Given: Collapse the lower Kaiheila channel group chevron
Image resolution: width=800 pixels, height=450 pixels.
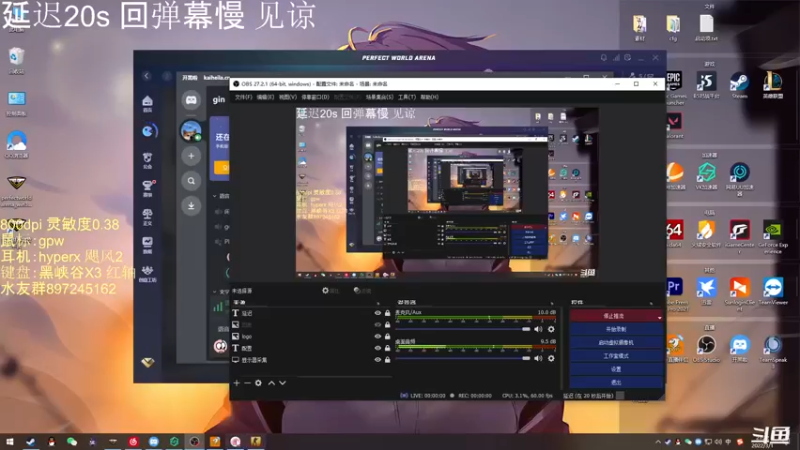Looking at the screenshot, I should pyautogui.click(x=215, y=292).
